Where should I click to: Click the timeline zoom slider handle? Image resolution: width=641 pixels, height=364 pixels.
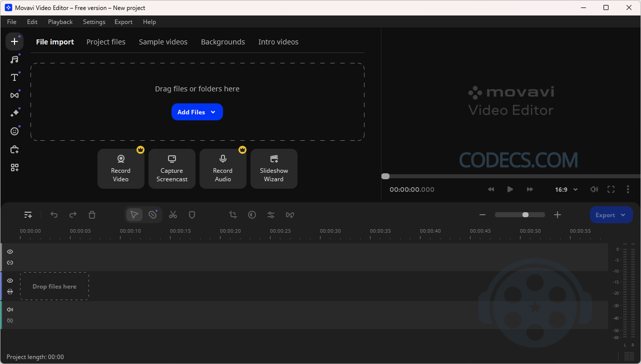525,215
